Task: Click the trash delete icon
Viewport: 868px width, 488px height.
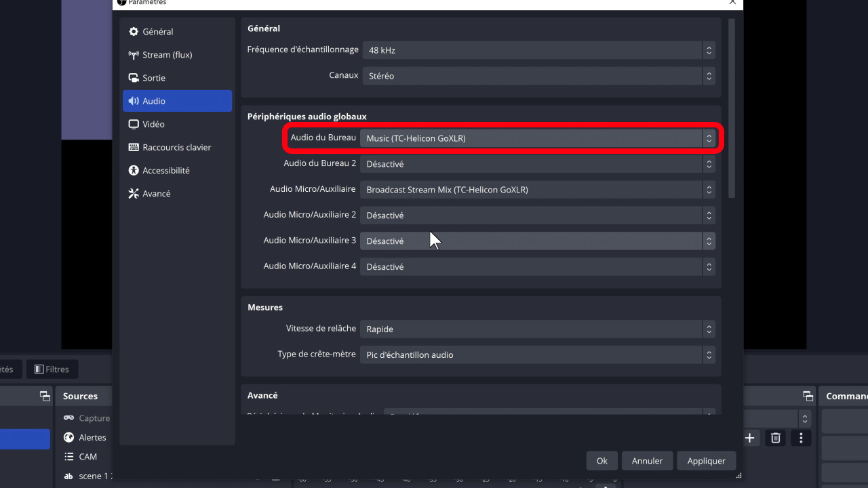Action: click(x=776, y=438)
